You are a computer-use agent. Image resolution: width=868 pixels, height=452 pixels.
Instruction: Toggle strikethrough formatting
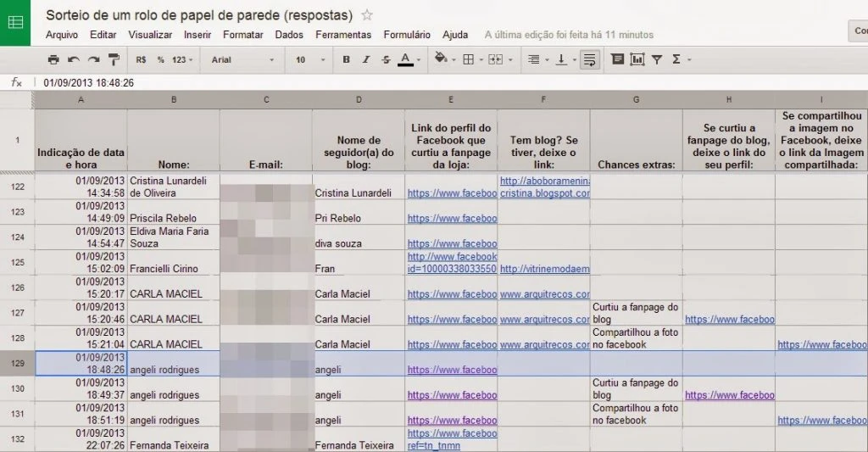(x=386, y=59)
